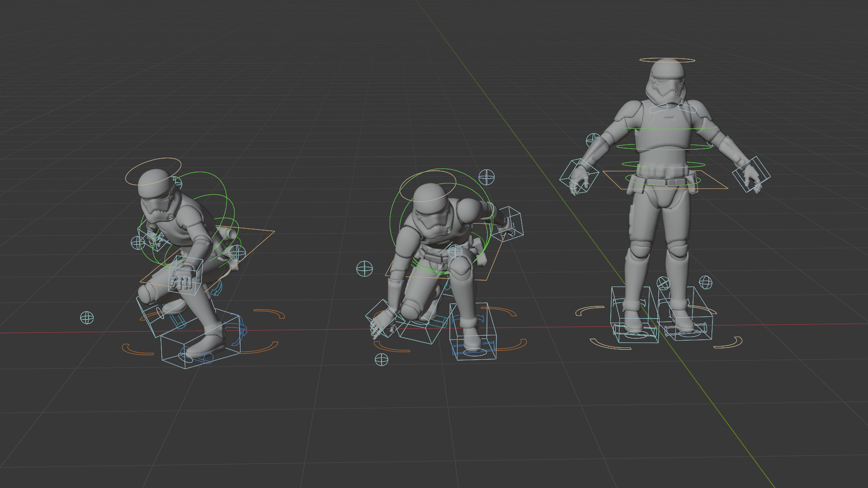Select the halo head control above standing trooper
Image resolution: width=868 pixels, height=488 pixels.
667,60
